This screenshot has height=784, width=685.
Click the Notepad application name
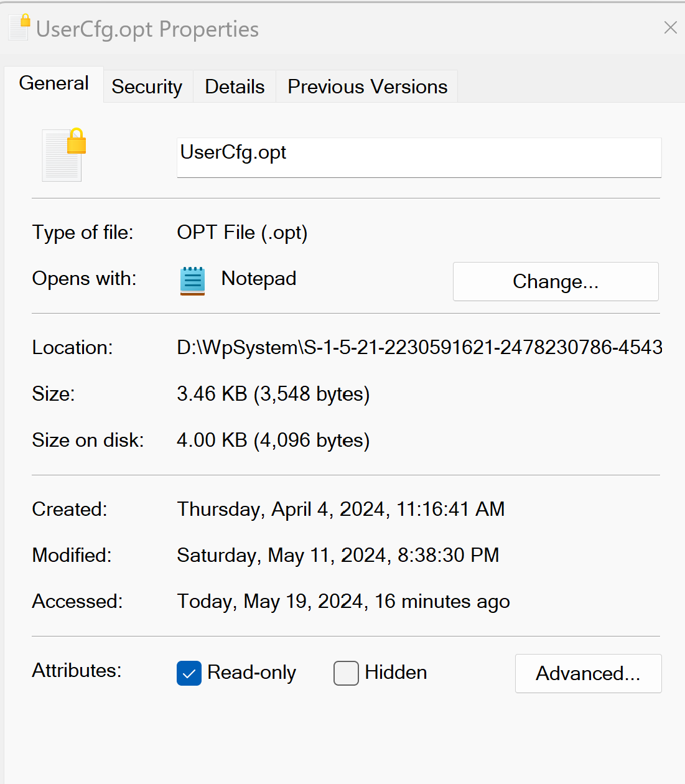pos(259,279)
